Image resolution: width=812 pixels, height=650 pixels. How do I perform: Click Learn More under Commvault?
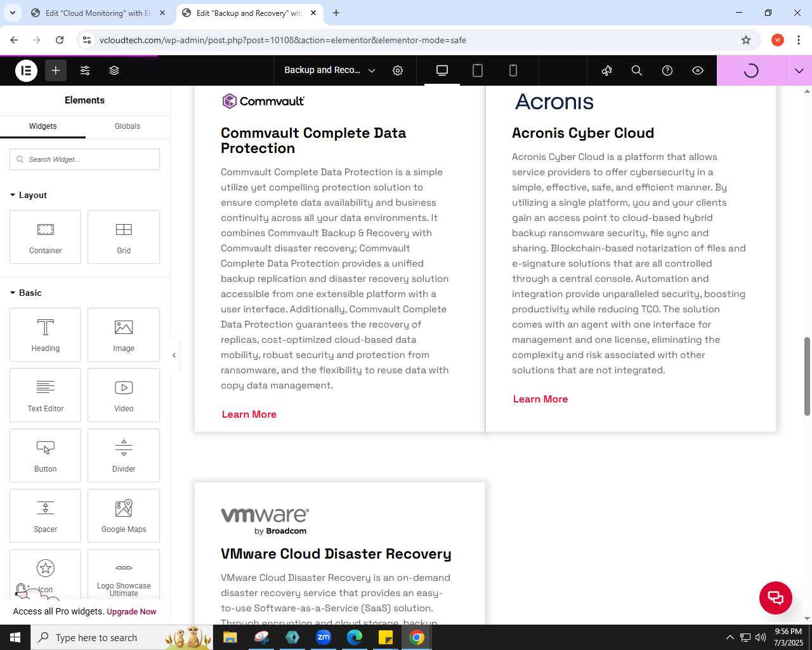pyautogui.click(x=249, y=415)
